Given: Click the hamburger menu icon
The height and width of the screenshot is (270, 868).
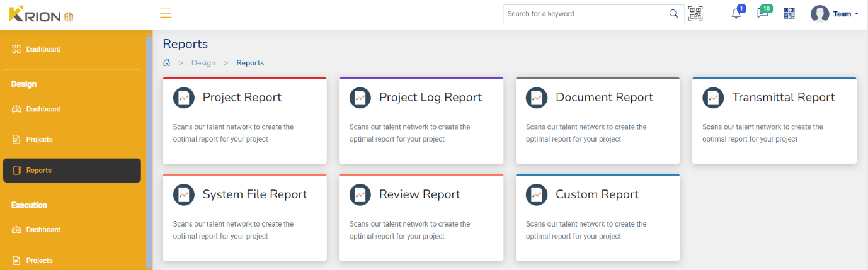Looking at the screenshot, I should 166,13.
